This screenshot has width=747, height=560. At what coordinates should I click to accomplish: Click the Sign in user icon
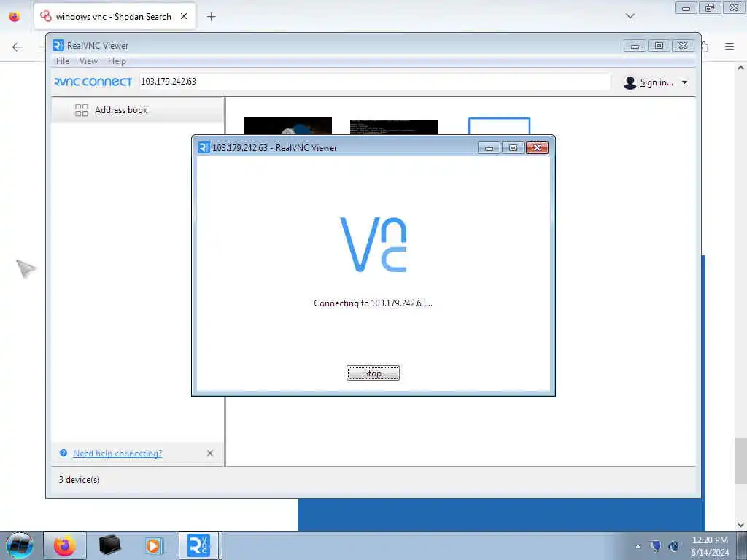pyautogui.click(x=630, y=82)
